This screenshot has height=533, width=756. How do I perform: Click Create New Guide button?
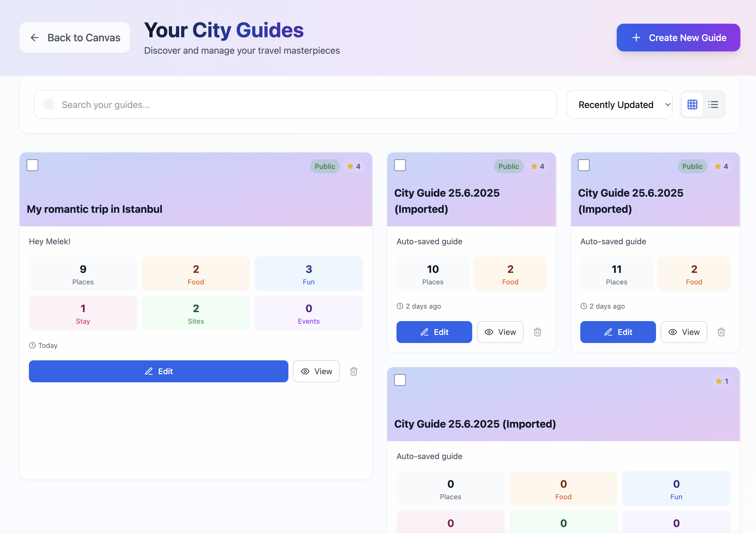[x=678, y=38]
